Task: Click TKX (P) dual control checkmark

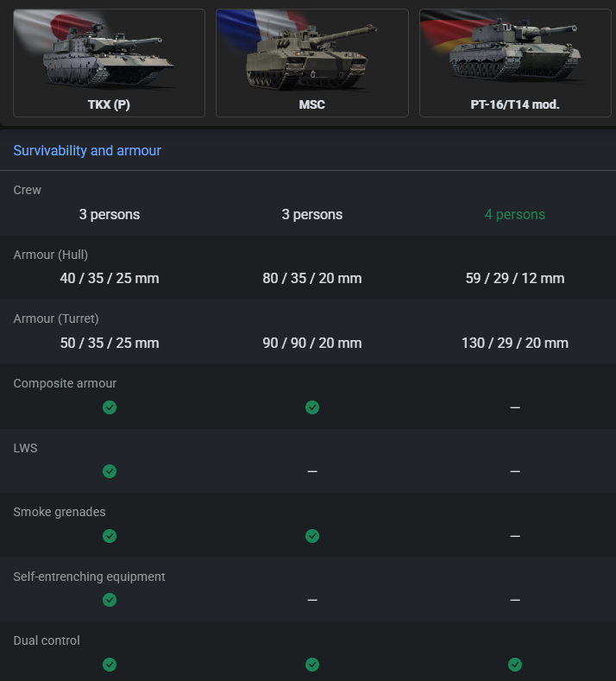Action: tap(110, 665)
